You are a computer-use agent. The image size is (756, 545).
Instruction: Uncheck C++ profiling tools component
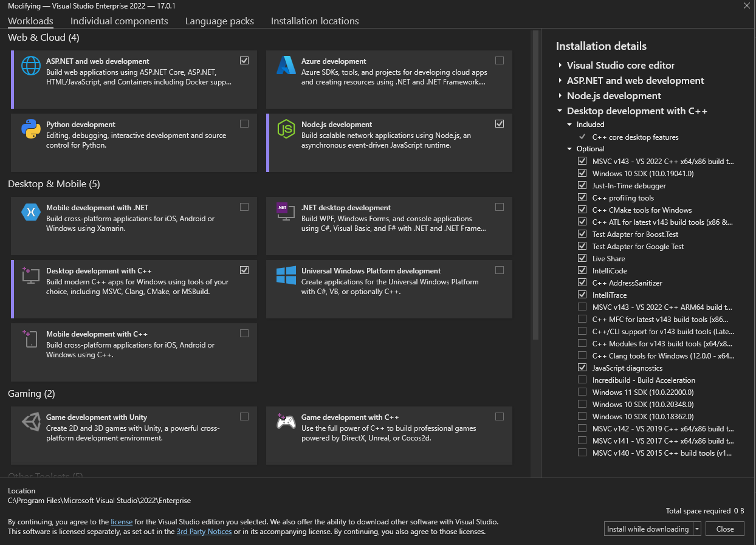coord(582,197)
